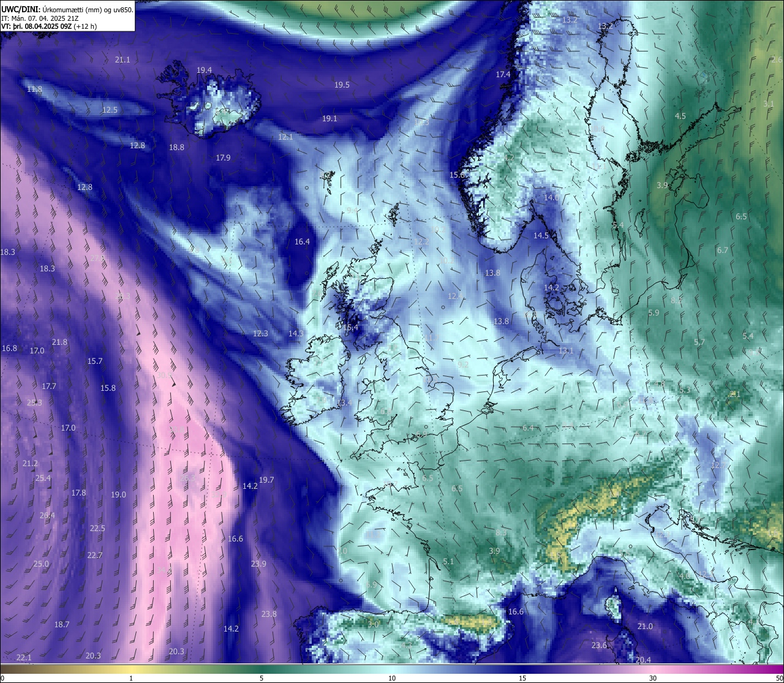Screen dimensions: 784x683
Task: Click the map value 19.5
Action: (342, 85)
